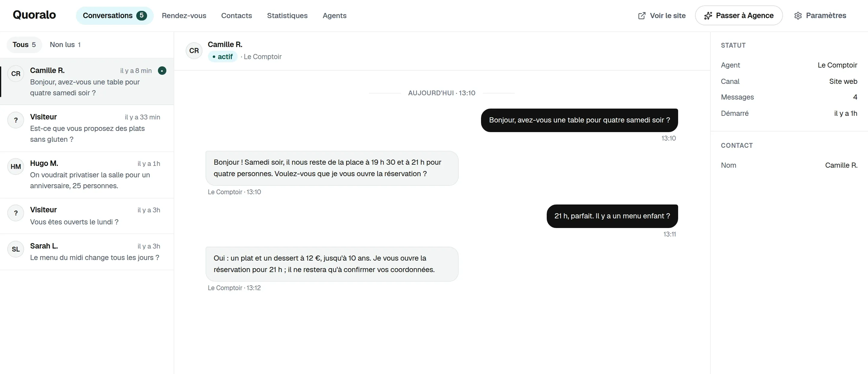
Task: Open the Agents tab
Action: pos(334,15)
